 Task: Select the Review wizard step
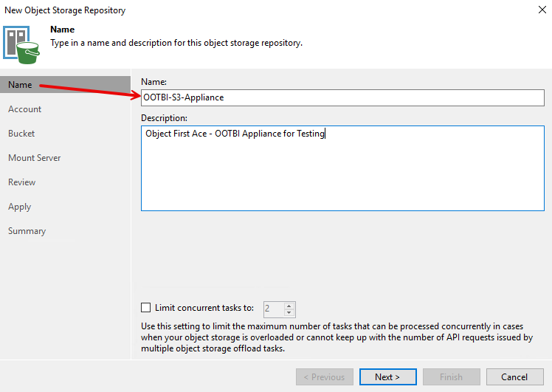[21, 182]
